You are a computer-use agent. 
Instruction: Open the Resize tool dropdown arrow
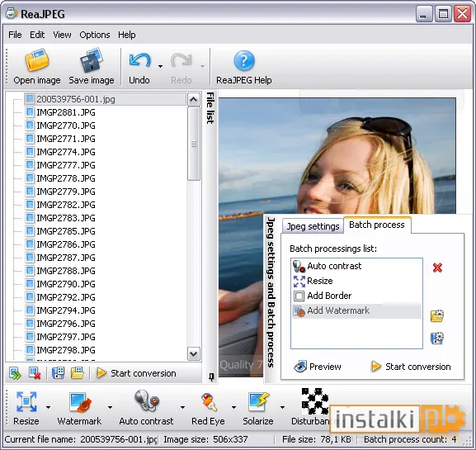point(49,407)
